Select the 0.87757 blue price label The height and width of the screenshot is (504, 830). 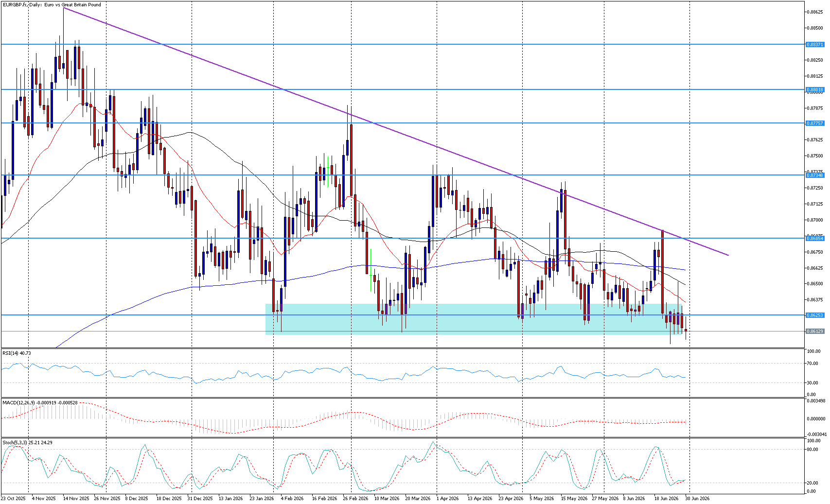click(x=815, y=123)
